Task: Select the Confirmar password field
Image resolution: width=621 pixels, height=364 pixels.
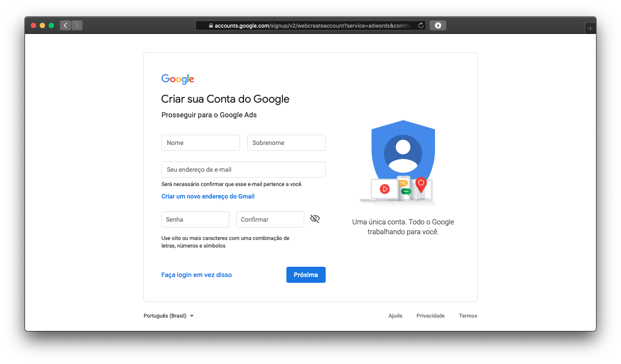Action: (x=270, y=219)
